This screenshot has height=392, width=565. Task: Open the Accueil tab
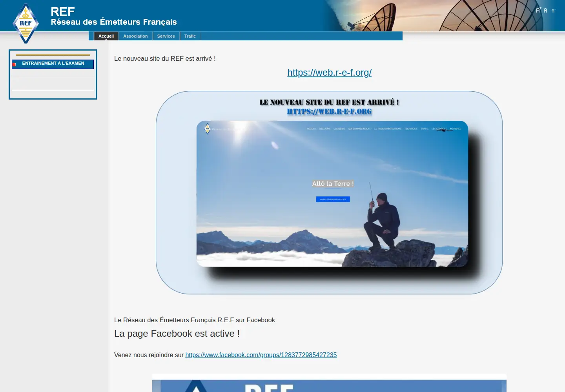click(x=106, y=36)
